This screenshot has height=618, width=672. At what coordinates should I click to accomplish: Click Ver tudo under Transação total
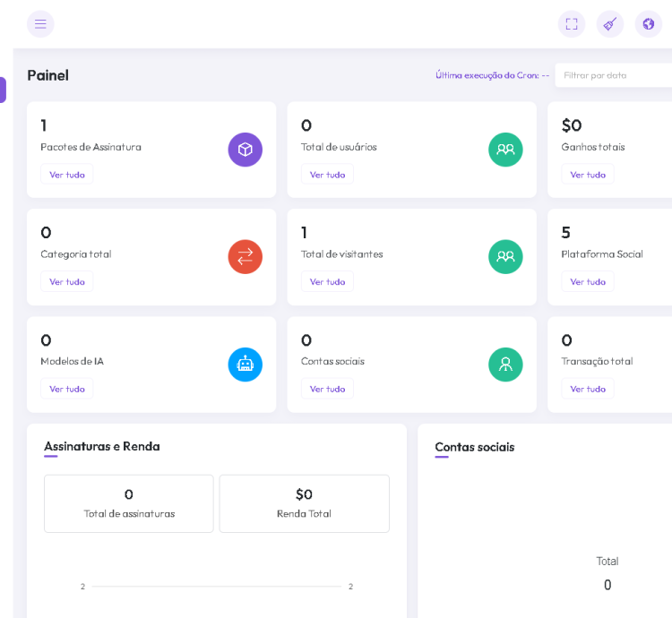tap(588, 389)
